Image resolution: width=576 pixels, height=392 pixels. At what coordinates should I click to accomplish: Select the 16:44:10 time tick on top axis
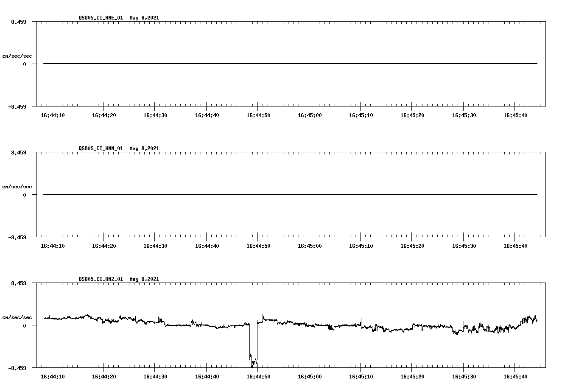tap(52, 114)
